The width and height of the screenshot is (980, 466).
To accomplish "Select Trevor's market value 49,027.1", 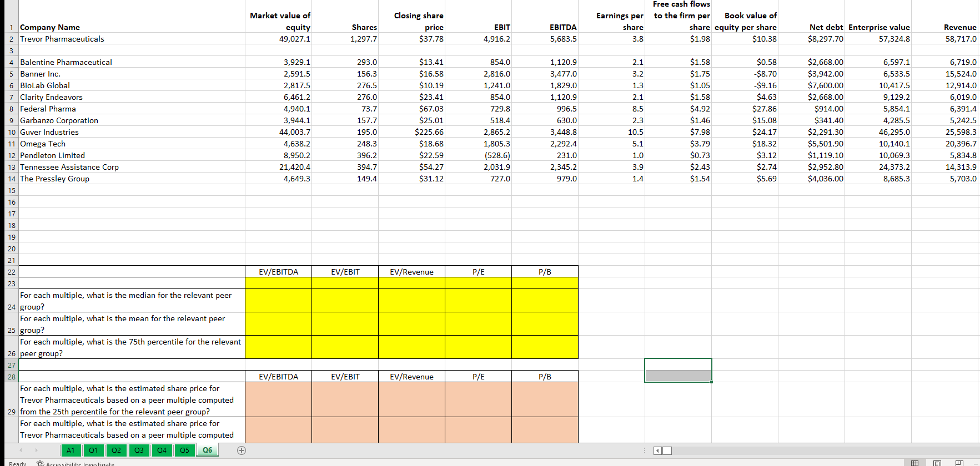I will [279, 39].
